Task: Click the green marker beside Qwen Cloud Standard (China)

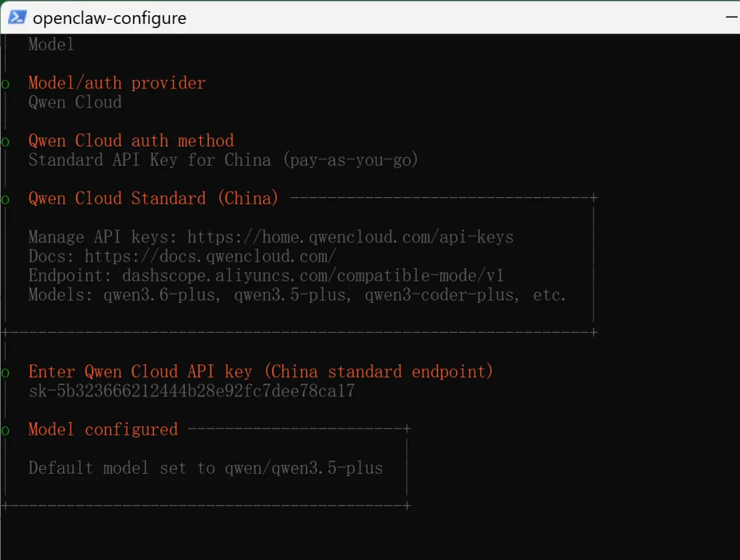Action: tap(5, 200)
